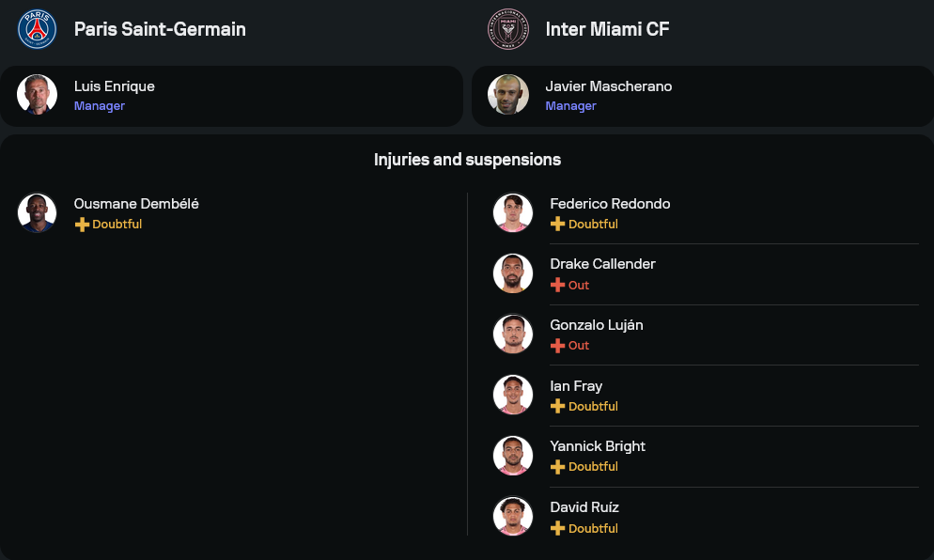This screenshot has width=934, height=560.
Task: Click Federico Redondo's player avatar
Action: pos(513,213)
